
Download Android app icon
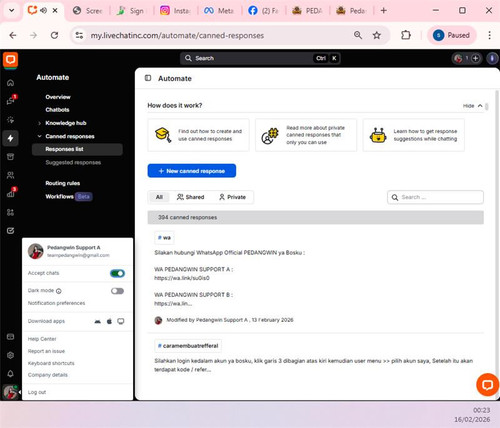click(97, 321)
